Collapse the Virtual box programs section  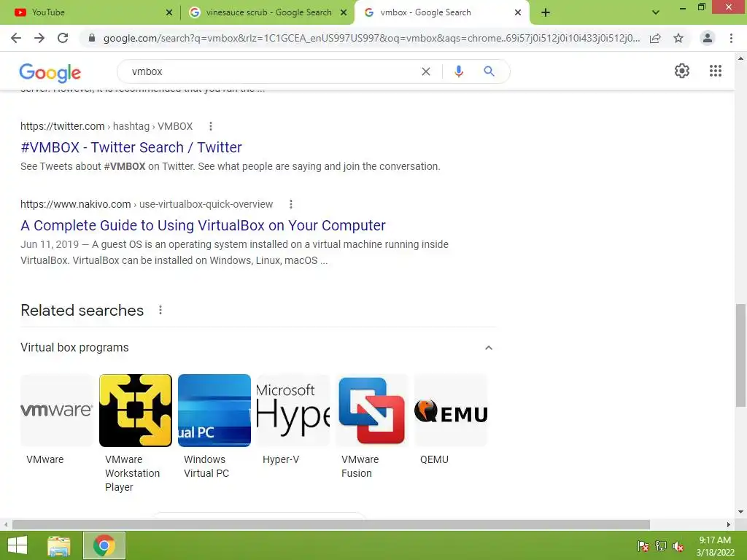(x=488, y=348)
